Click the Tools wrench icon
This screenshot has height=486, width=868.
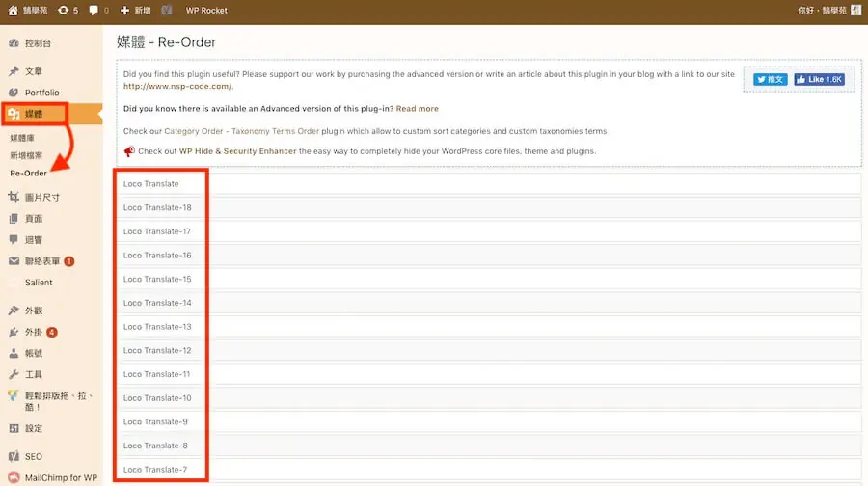(x=14, y=375)
